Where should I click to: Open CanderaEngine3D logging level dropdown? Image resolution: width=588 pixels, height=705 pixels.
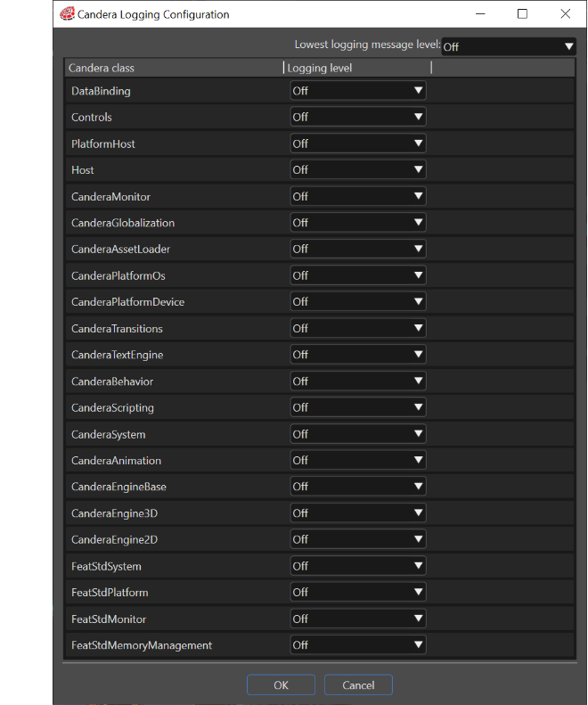(x=358, y=513)
